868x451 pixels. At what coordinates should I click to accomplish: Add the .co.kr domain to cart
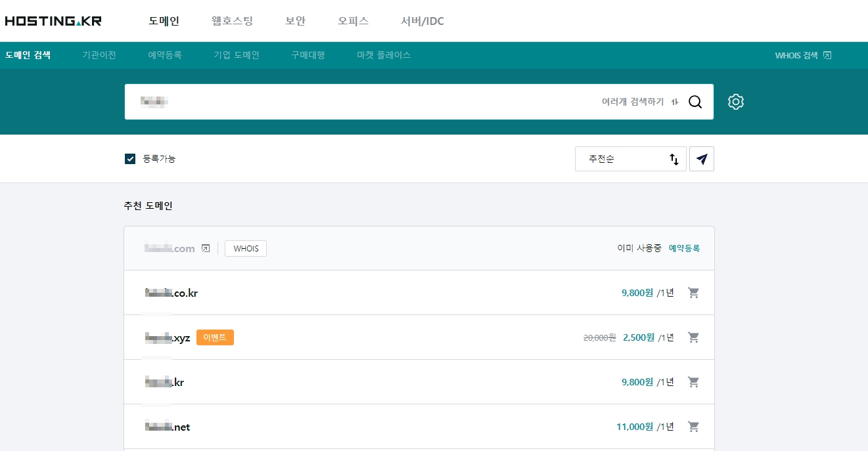(693, 293)
